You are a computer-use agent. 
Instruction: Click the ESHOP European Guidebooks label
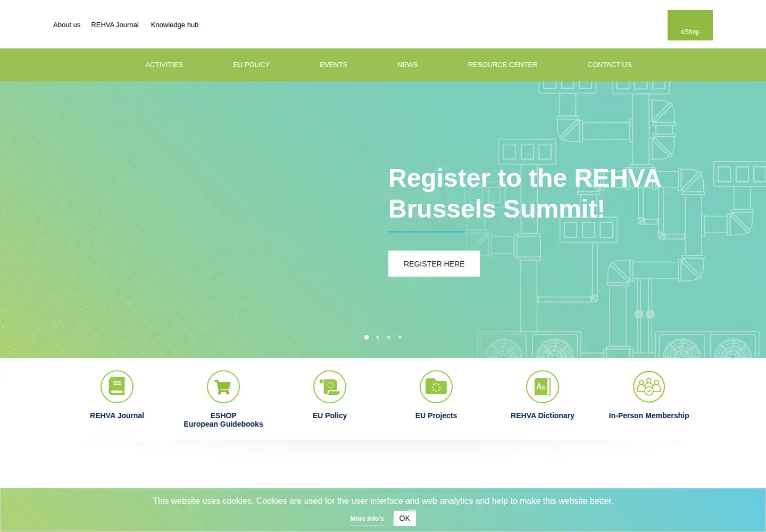[x=223, y=420]
